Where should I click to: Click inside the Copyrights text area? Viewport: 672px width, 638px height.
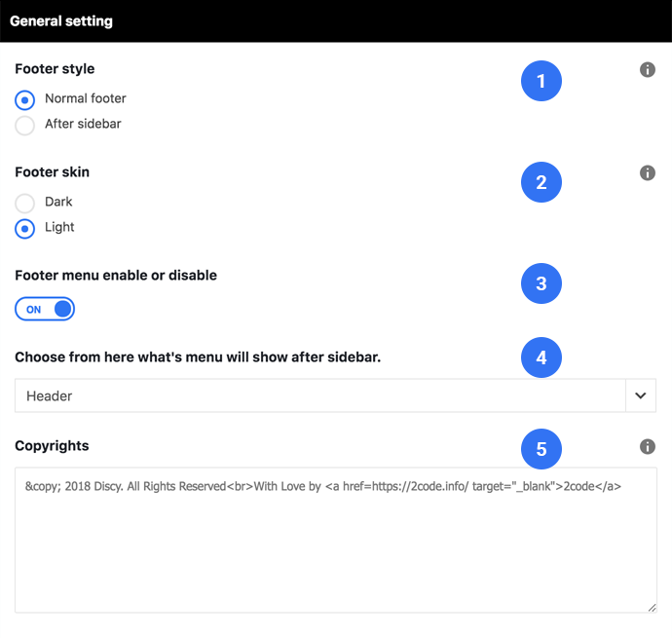[336, 540]
